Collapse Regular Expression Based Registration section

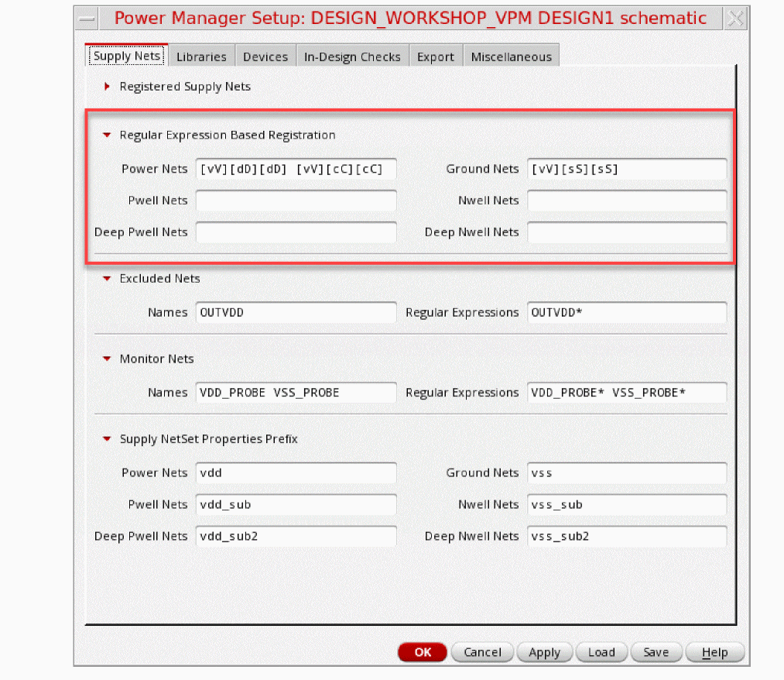[108, 135]
